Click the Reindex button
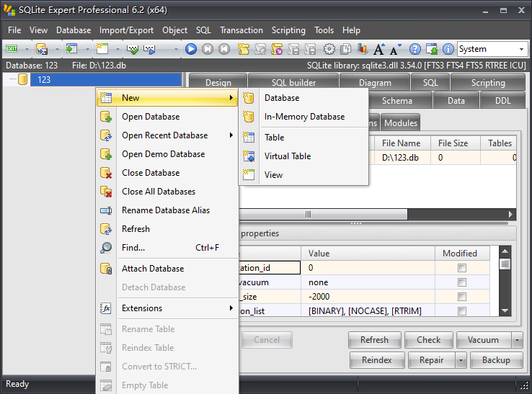 pos(377,360)
